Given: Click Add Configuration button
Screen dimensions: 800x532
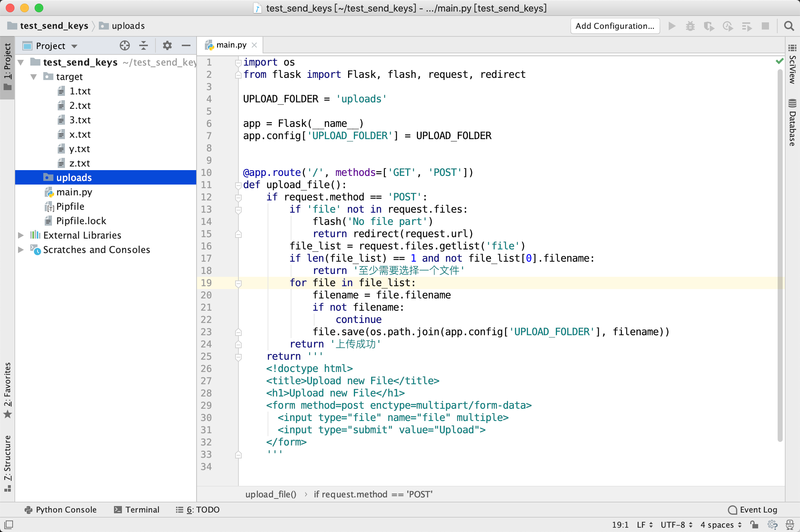Looking at the screenshot, I should click(x=615, y=26).
